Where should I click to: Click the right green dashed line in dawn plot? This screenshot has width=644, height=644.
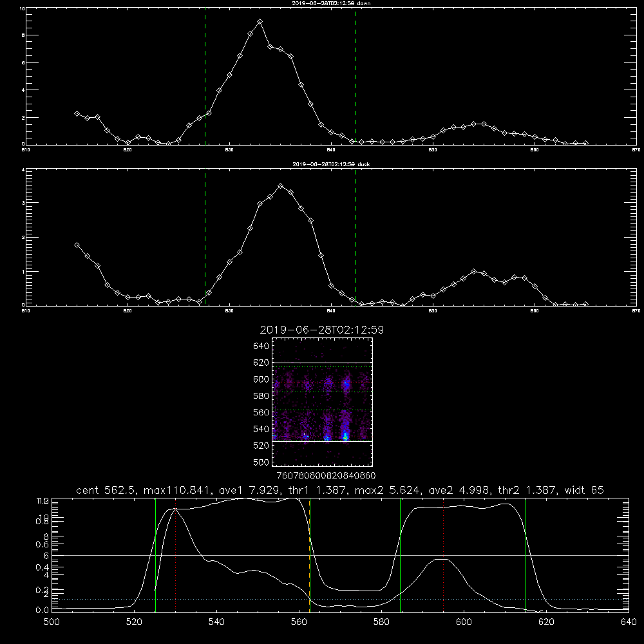[355, 77]
